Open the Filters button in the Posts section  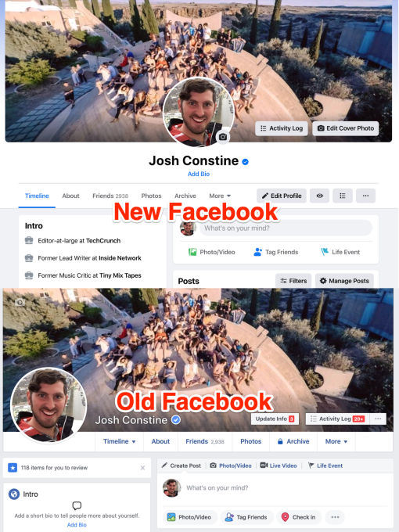coord(293,281)
